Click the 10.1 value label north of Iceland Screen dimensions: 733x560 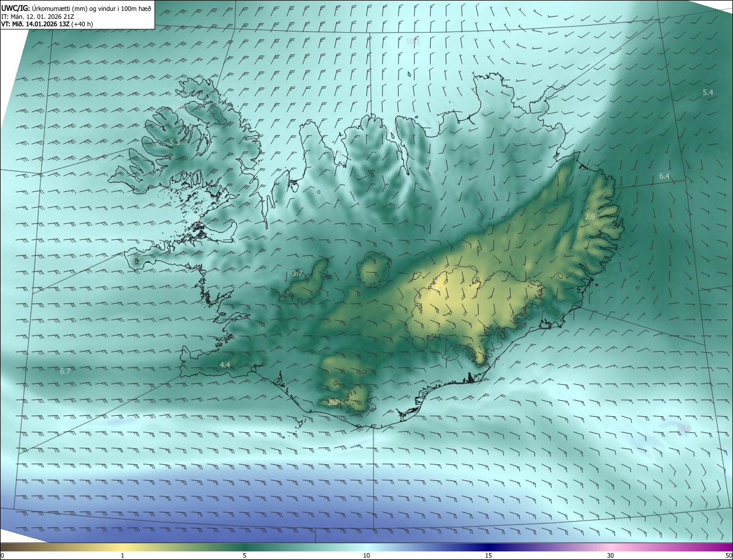(x=413, y=41)
